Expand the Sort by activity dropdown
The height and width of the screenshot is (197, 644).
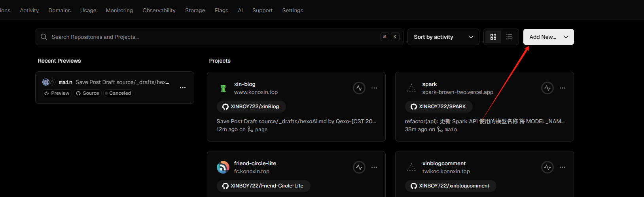pyautogui.click(x=443, y=37)
